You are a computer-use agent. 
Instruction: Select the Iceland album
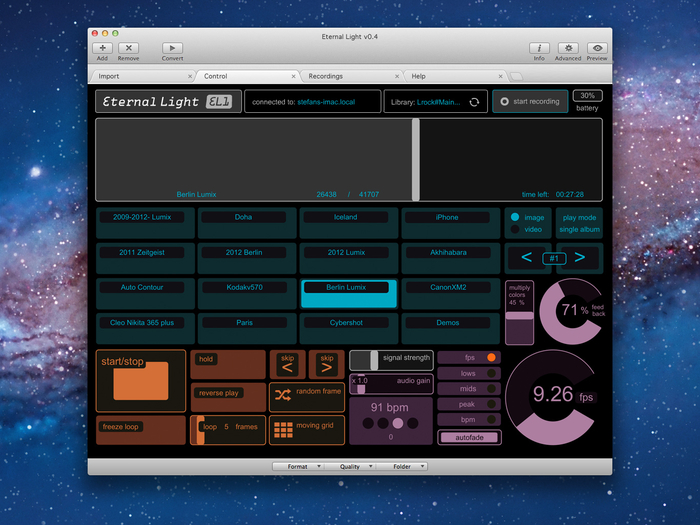point(349,223)
